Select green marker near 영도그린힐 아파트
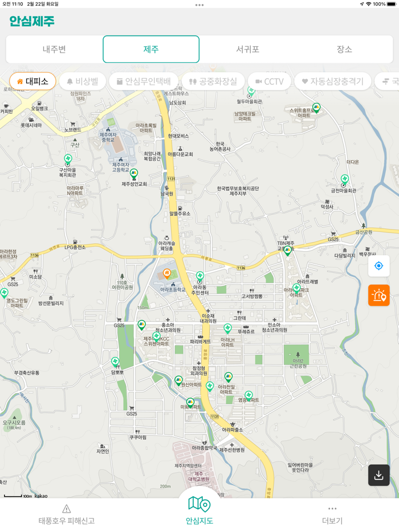Image resolution: width=399 pixels, height=532 pixels. [4, 293]
